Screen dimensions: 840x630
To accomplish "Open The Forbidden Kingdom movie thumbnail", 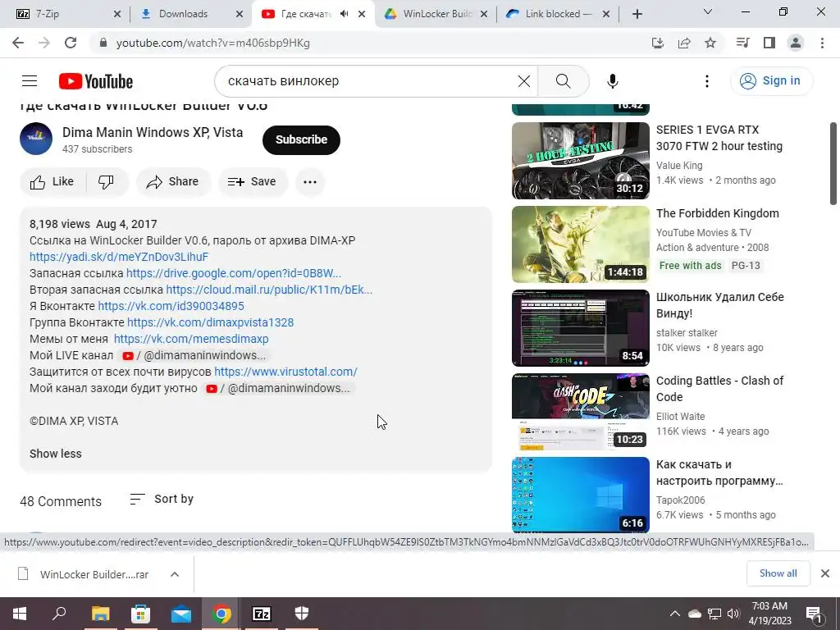I will tap(580, 244).
